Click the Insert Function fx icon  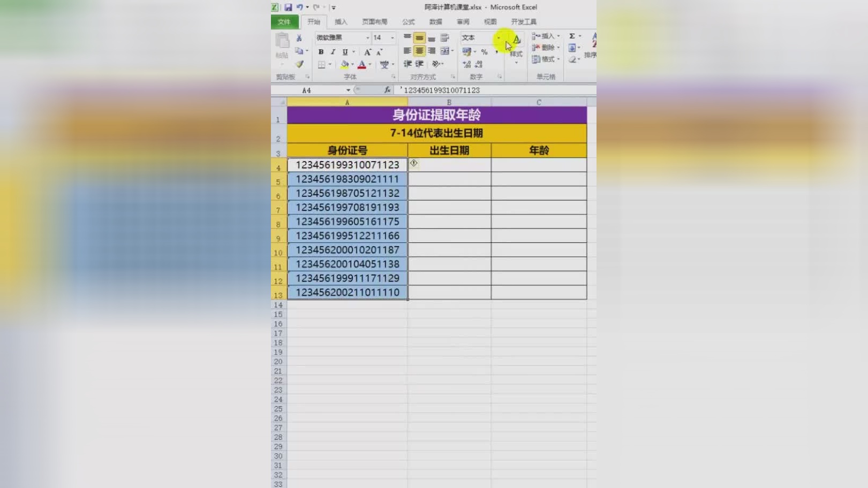click(387, 90)
